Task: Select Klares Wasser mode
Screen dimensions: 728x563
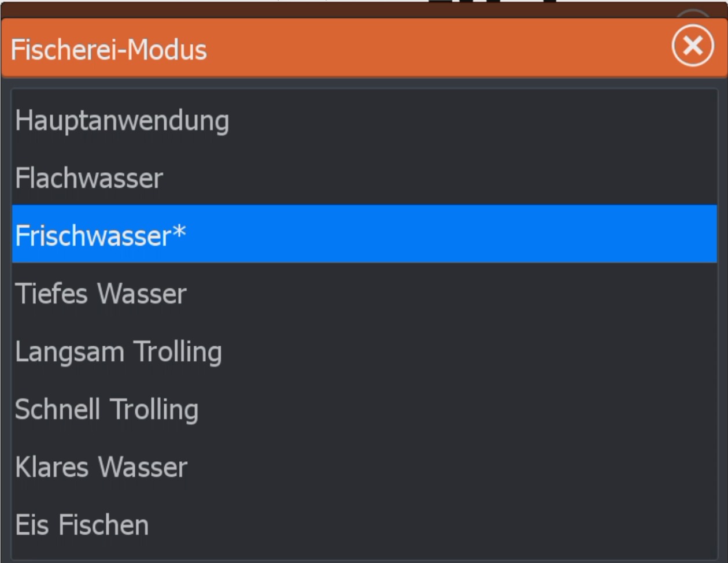Action: (x=101, y=467)
